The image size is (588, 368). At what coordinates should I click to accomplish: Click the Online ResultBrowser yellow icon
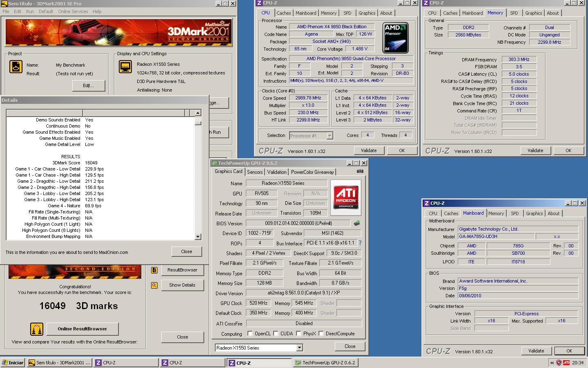coord(37,329)
